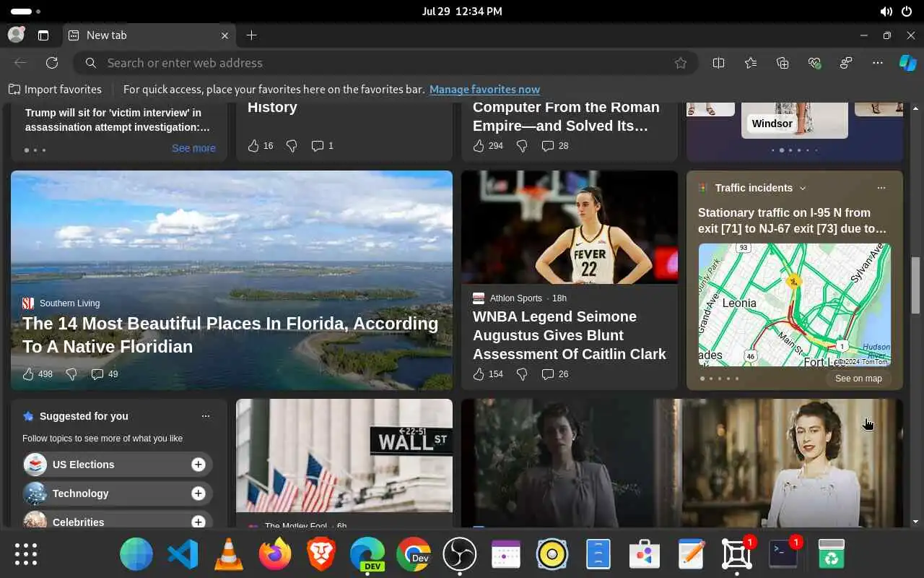Click See on map button
The image size is (924, 578).
point(858,379)
